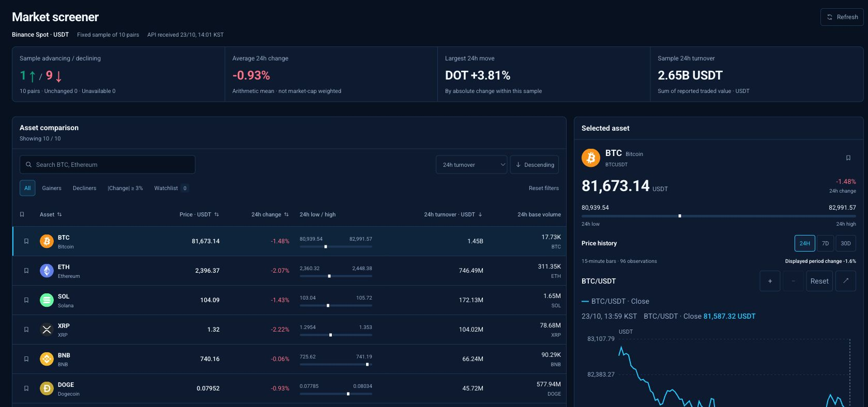Select the 24H price history range
The image size is (868, 407).
pos(804,243)
